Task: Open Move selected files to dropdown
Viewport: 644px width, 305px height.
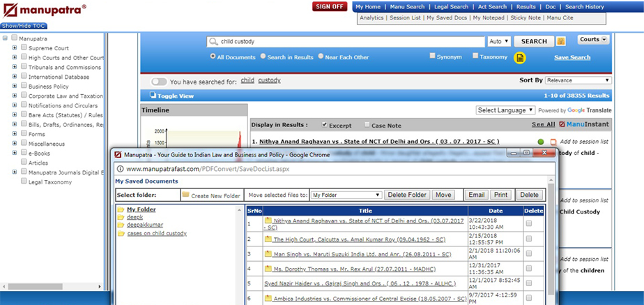Action: 346,195
